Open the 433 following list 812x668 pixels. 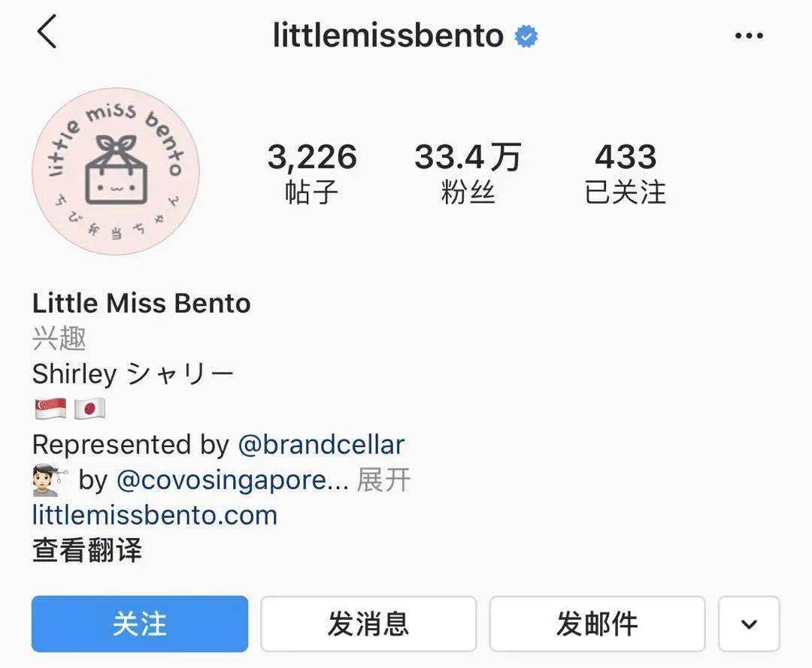626,174
